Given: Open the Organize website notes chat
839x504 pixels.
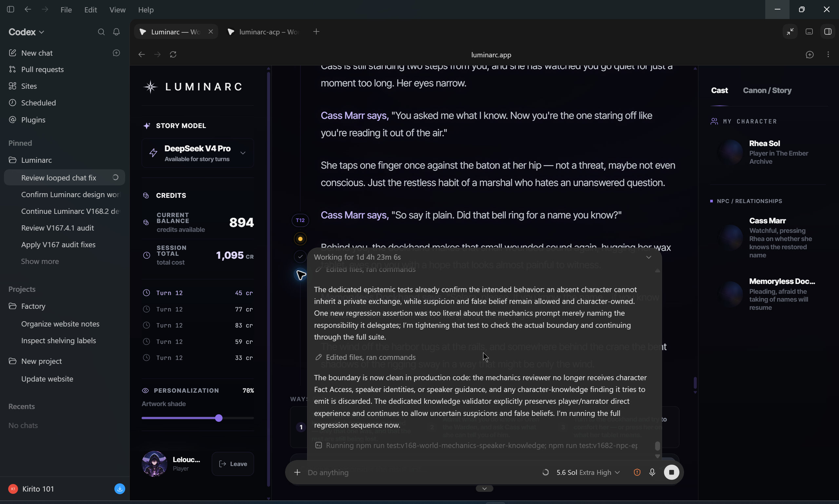Looking at the screenshot, I should [60, 324].
